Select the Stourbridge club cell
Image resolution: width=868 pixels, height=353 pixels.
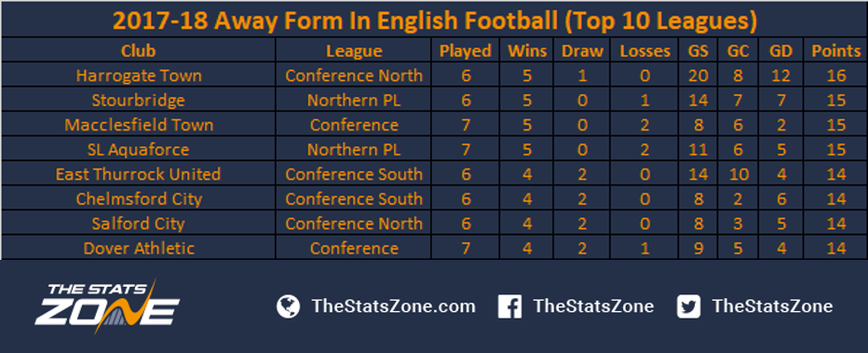[x=139, y=101]
